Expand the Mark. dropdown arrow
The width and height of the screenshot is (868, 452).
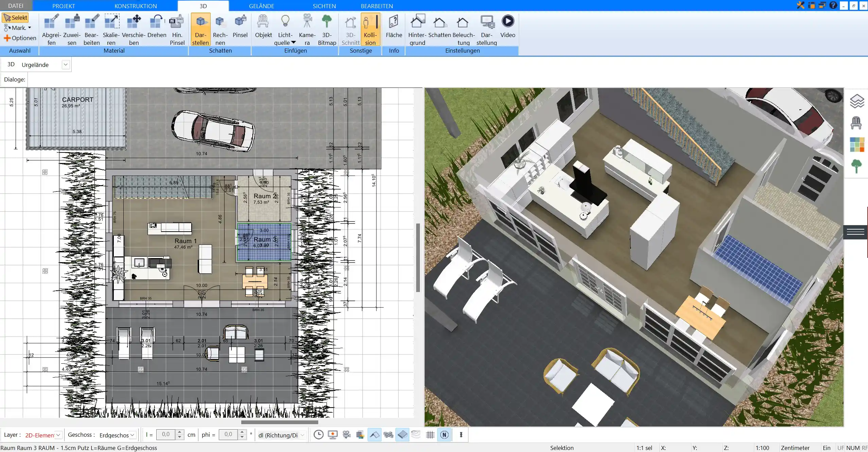click(30, 28)
